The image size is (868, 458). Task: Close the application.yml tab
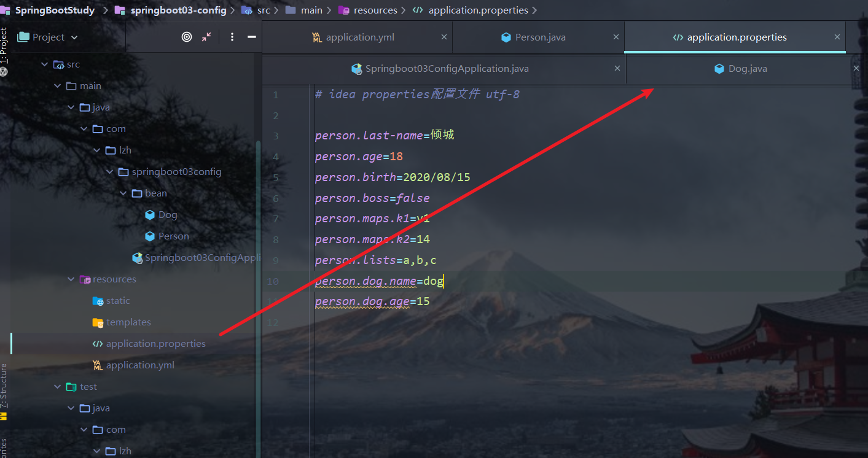[444, 37]
